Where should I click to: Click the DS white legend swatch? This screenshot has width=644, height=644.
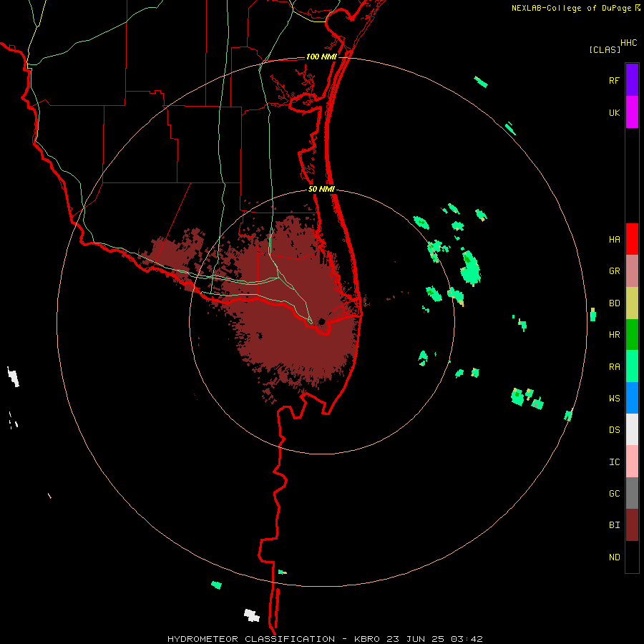click(x=632, y=429)
